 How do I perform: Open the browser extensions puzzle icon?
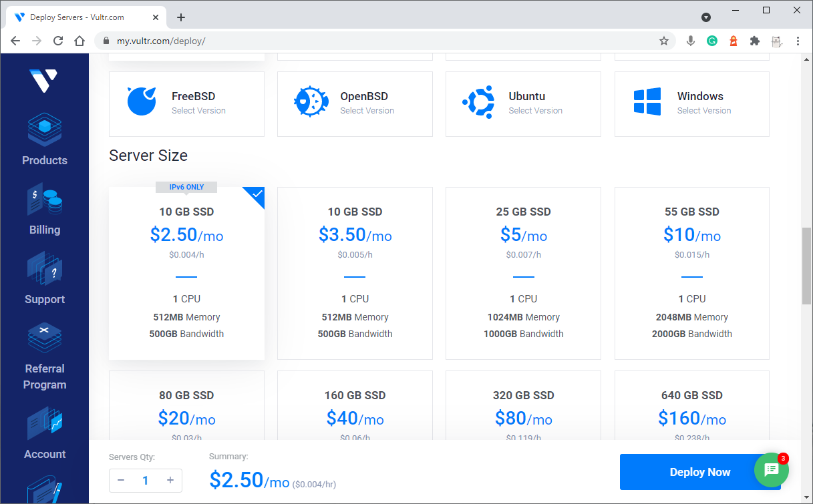click(755, 41)
